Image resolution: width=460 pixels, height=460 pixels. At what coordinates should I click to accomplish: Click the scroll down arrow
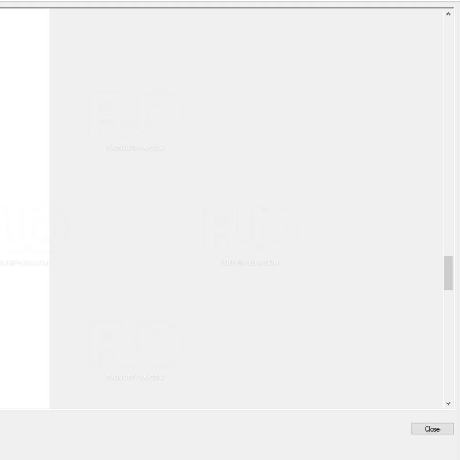448,403
